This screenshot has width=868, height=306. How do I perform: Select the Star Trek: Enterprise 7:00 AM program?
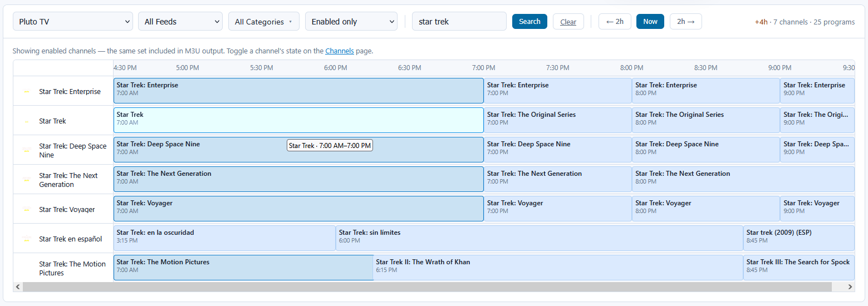coord(298,91)
